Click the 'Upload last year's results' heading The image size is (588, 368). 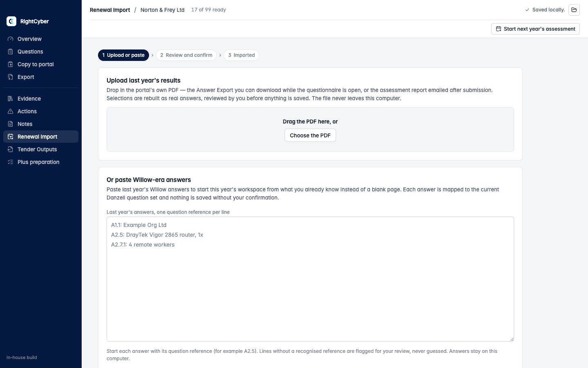coord(143,81)
